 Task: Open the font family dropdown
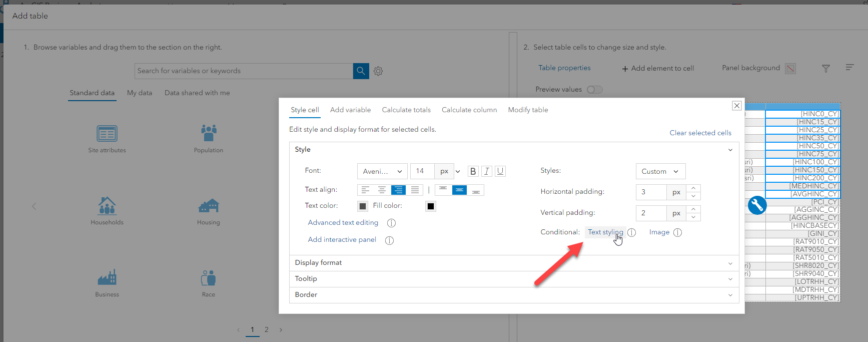pyautogui.click(x=382, y=171)
